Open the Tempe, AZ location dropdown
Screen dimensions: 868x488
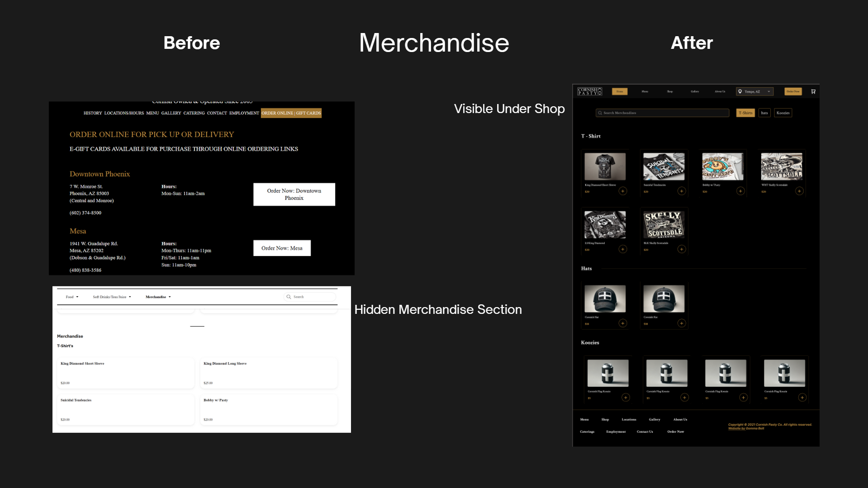(754, 92)
